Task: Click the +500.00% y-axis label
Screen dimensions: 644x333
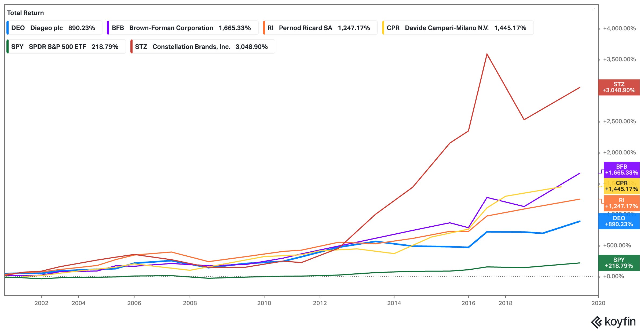Action: coord(617,245)
